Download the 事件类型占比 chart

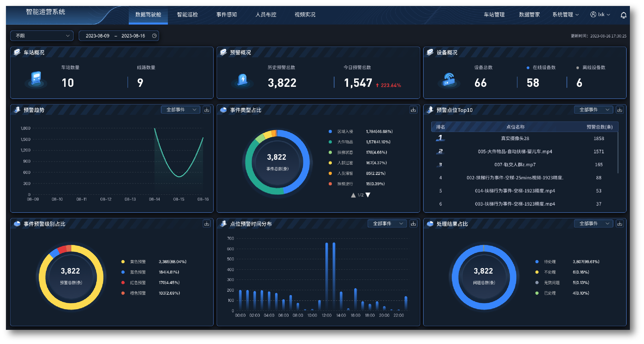[x=413, y=110]
